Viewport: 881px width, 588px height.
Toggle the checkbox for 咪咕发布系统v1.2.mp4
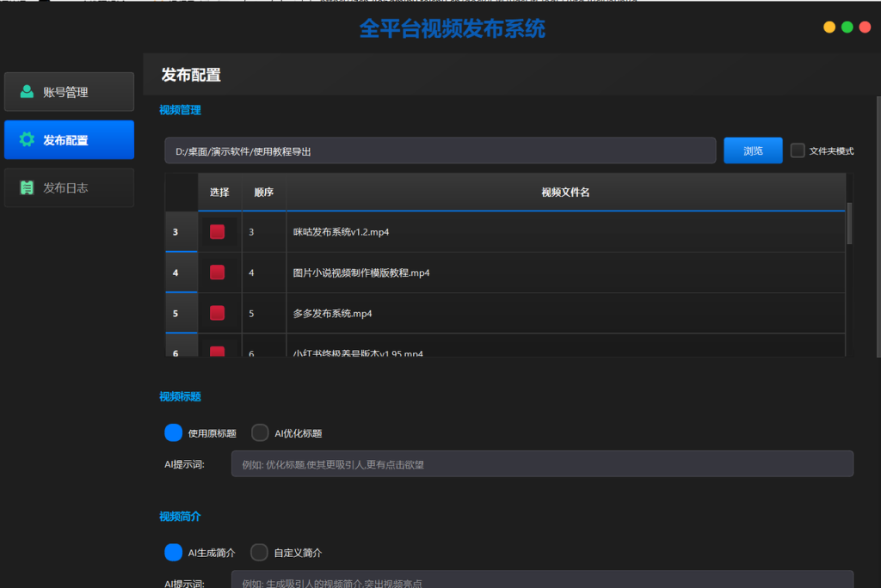tap(218, 232)
